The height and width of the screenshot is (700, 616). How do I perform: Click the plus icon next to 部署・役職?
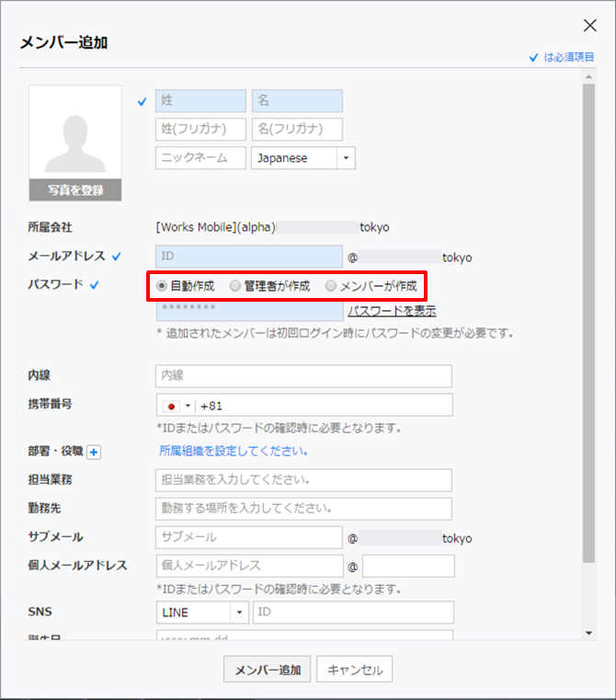pyautogui.click(x=94, y=452)
